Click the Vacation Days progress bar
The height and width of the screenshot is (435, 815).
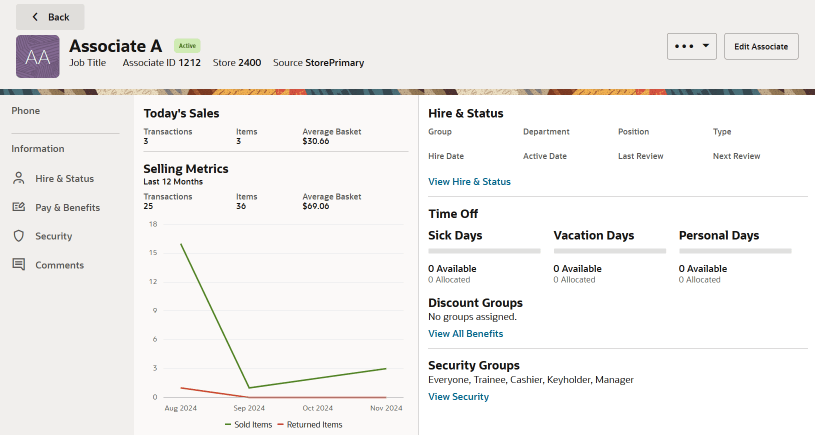tap(610, 251)
